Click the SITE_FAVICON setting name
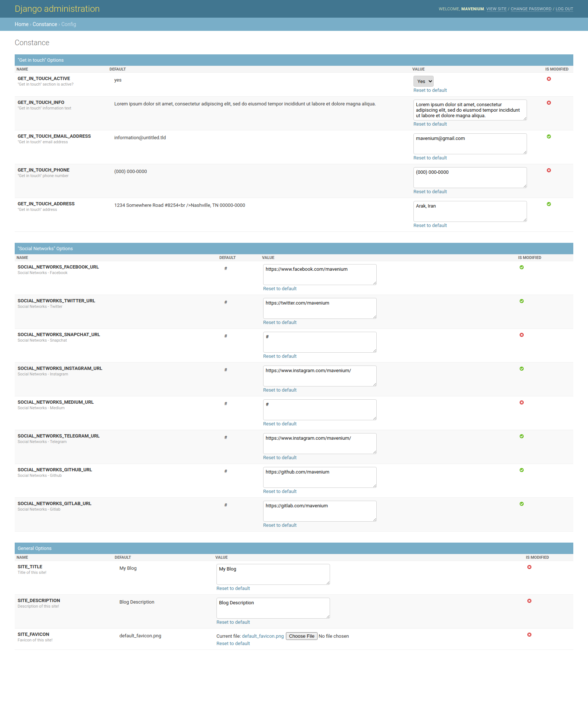This screenshot has height=709, width=588. point(33,634)
